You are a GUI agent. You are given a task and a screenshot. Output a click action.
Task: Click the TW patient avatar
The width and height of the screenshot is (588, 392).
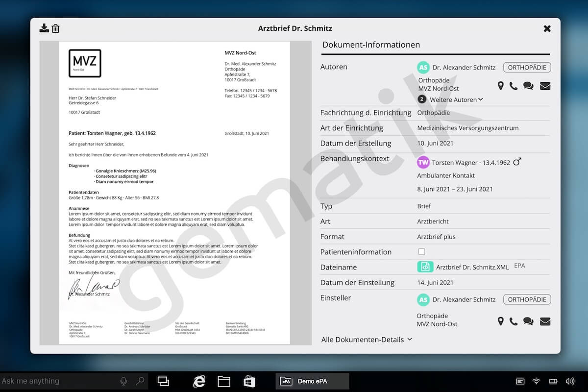click(x=423, y=162)
